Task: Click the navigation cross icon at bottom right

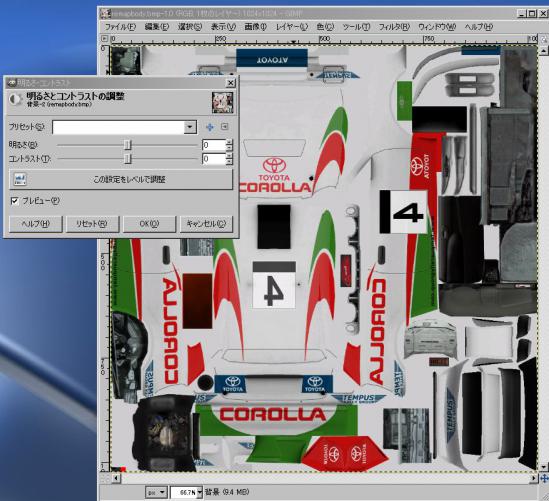Action: tap(544, 478)
